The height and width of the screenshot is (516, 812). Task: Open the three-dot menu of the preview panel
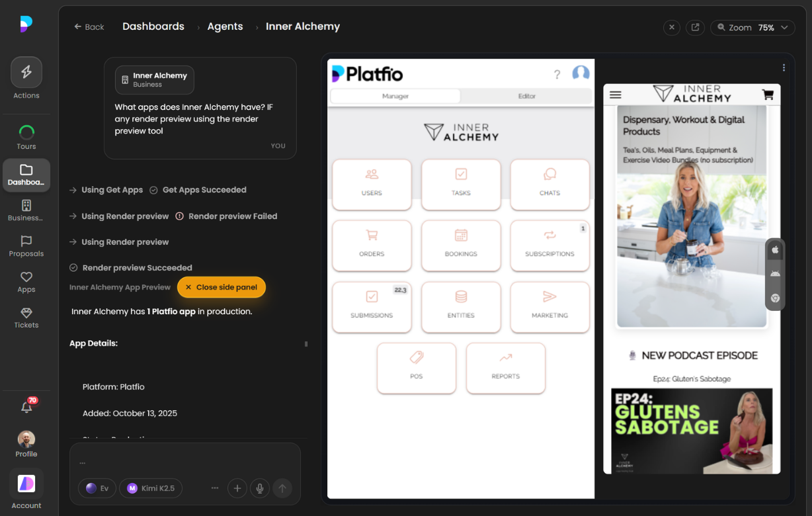[x=784, y=67]
